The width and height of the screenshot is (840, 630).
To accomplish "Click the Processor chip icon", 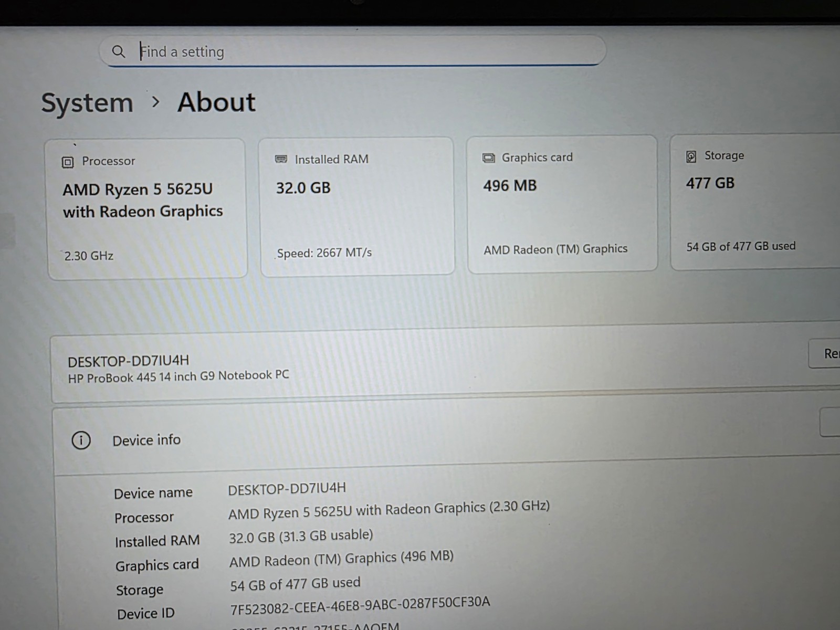I will tap(68, 162).
